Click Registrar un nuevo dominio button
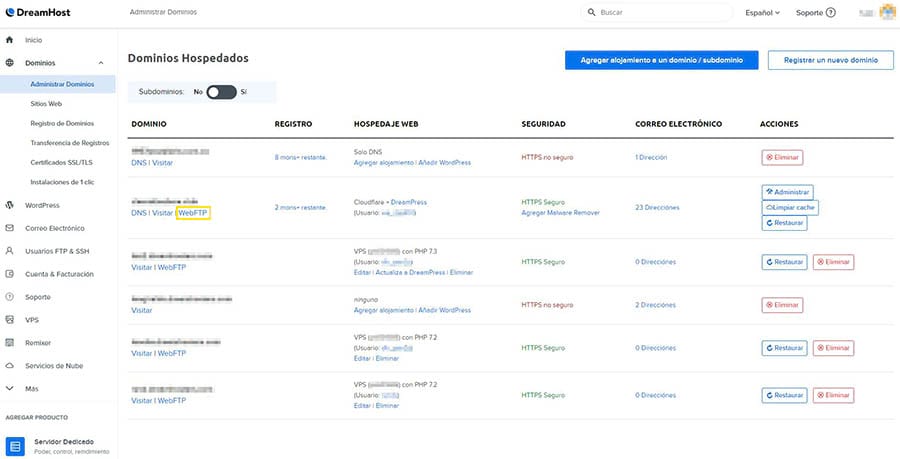This screenshot has width=900, height=459. point(830,60)
